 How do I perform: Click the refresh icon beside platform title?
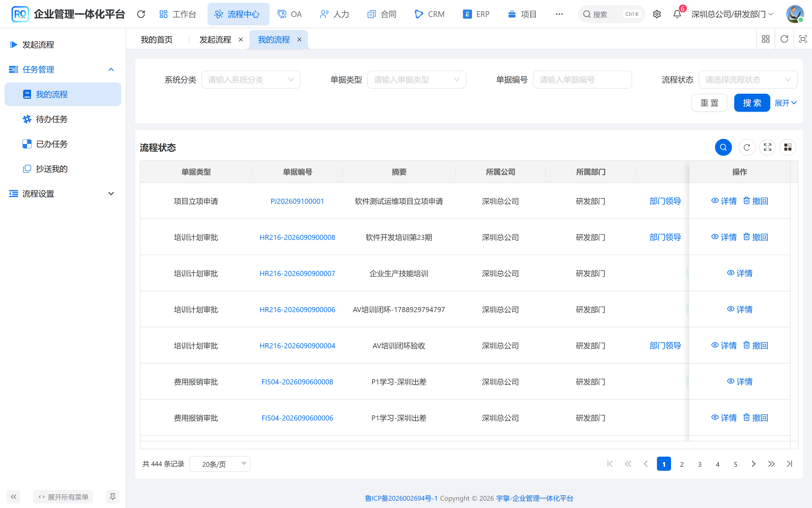(141, 14)
